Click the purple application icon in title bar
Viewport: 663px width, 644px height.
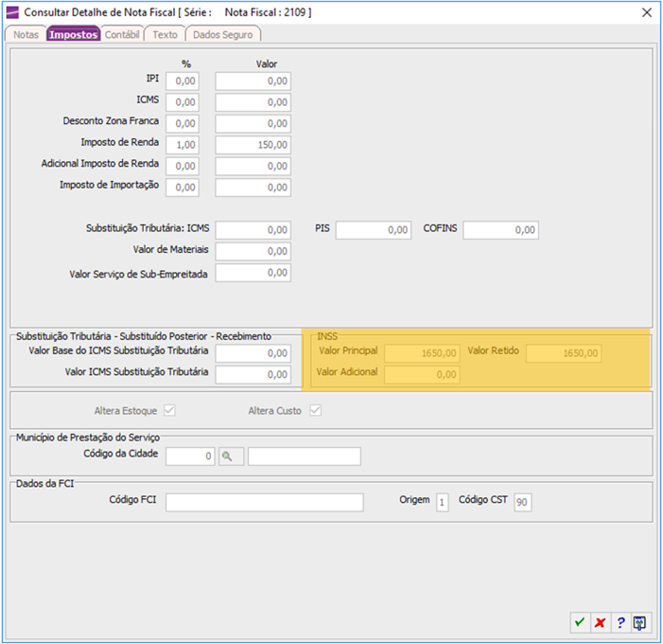13,12
